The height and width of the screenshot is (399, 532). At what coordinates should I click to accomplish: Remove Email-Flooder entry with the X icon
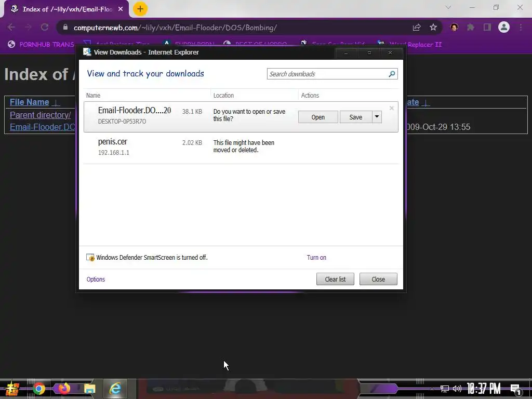point(392,108)
